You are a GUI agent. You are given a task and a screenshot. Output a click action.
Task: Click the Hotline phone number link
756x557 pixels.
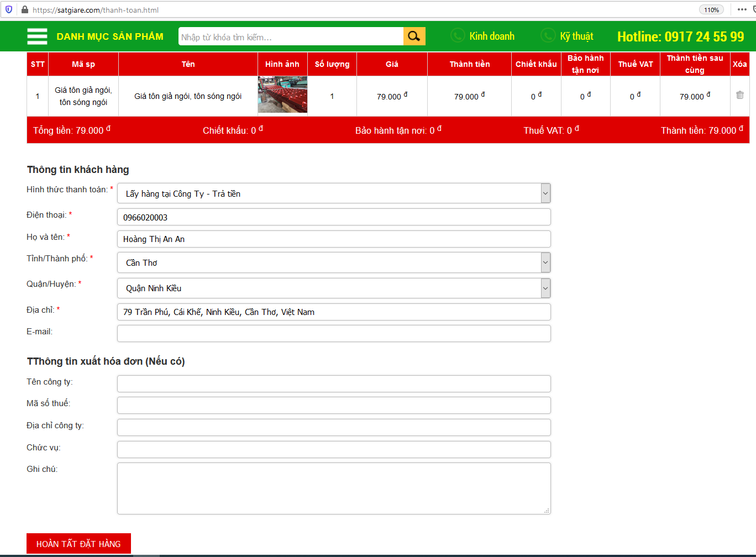tap(680, 37)
